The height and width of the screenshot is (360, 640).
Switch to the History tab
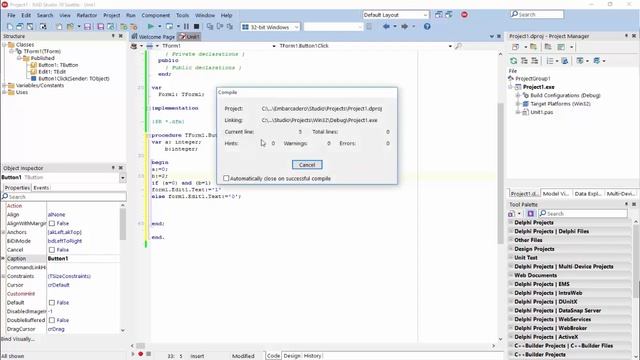click(x=312, y=356)
